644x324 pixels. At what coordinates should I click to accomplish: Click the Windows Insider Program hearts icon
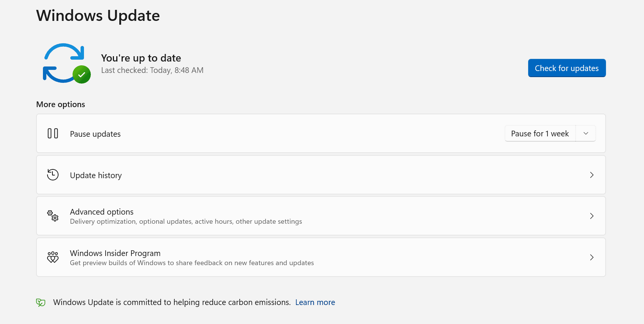[53, 257]
